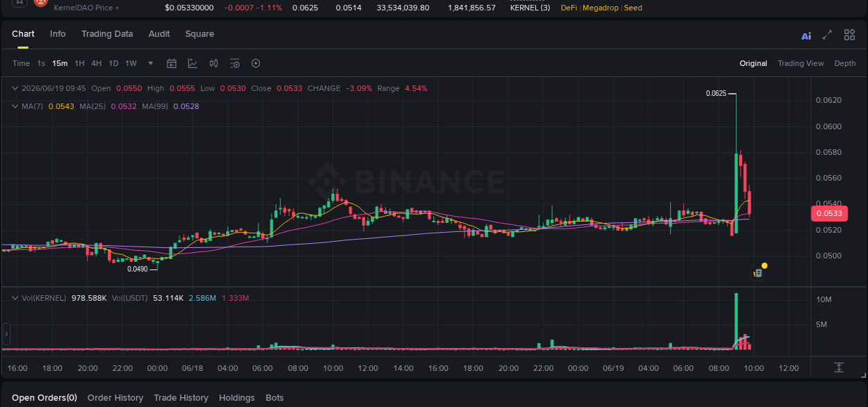Screen dimensions: 868x407
Task: Select the 1D interval
Action: 113,63
